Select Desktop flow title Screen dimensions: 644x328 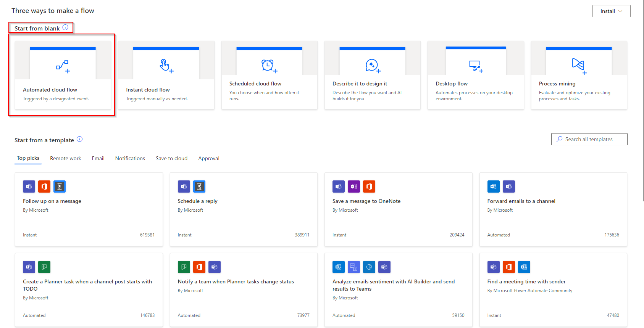coord(452,84)
